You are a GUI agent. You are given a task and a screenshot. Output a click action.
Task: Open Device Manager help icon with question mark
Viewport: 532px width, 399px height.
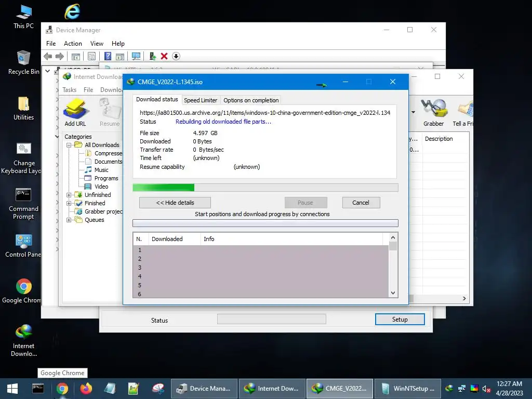[x=108, y=56]
